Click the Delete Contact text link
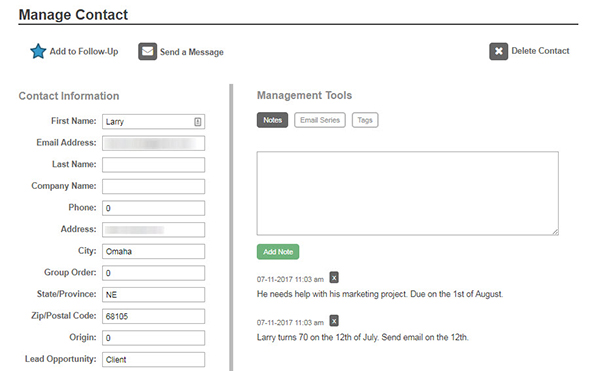Image resolution: width=600 pixels, height=371 pixels. [x=540, y=51]
